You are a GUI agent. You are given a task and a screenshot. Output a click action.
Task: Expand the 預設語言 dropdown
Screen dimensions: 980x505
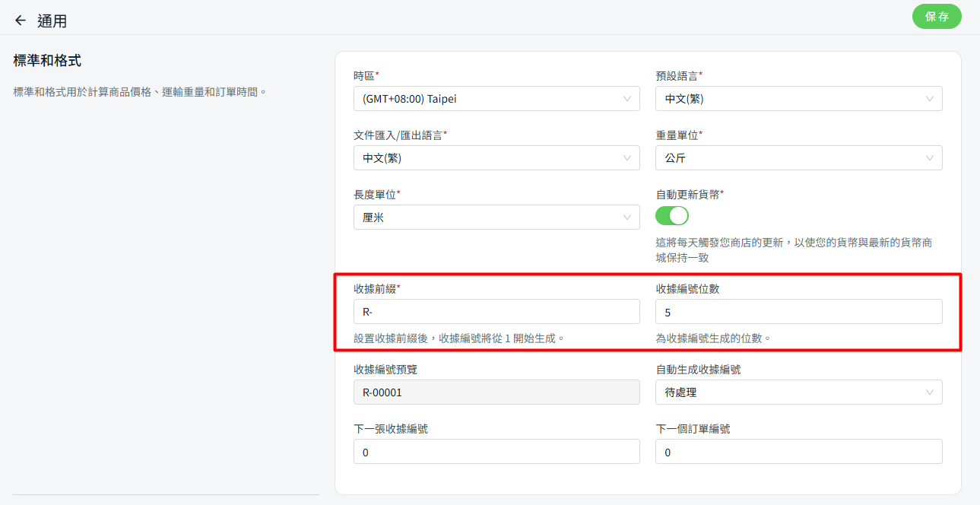click(x=798, y=99)
